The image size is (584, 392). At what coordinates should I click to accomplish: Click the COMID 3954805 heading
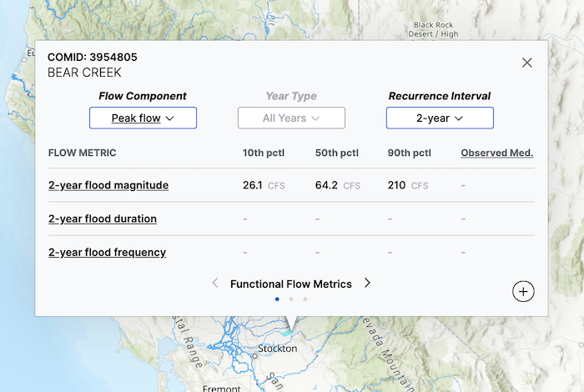click(93, 57)
